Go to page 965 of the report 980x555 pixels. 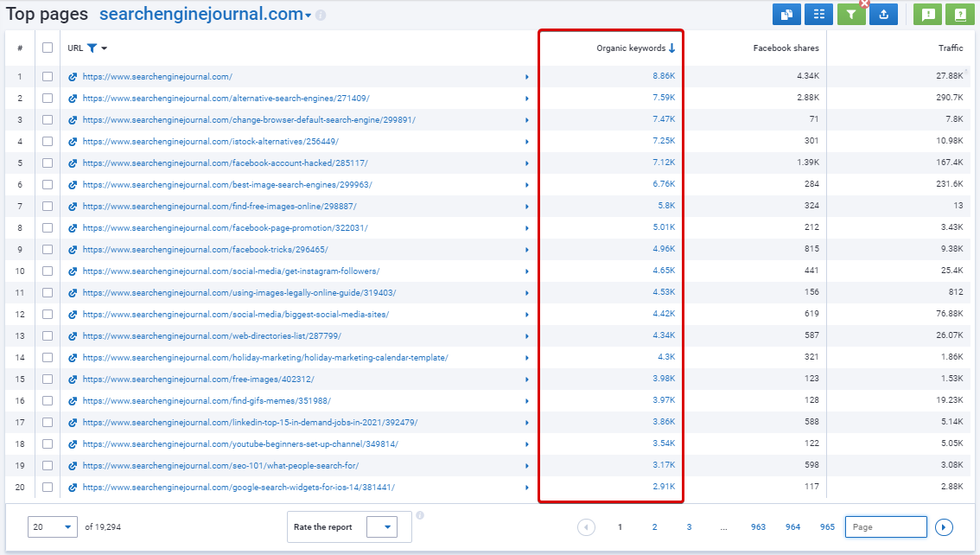pyautogui.click(x=826, y=526)
